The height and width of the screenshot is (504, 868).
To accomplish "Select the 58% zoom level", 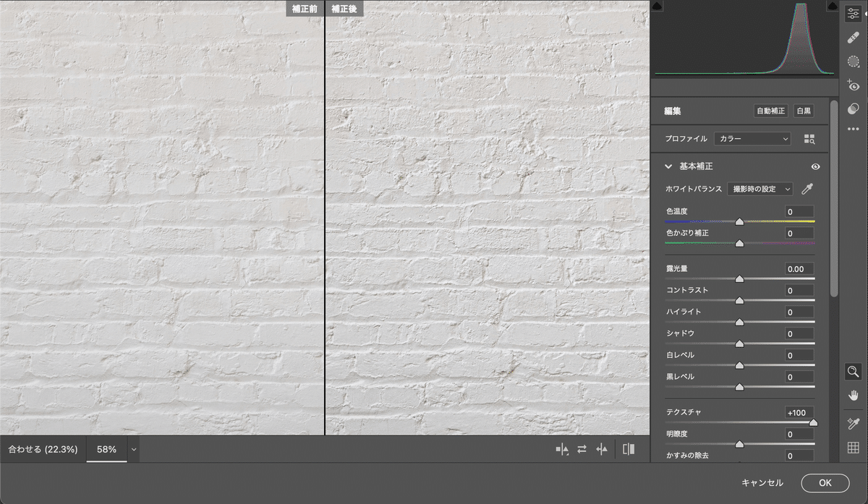I will pos(106,449).
